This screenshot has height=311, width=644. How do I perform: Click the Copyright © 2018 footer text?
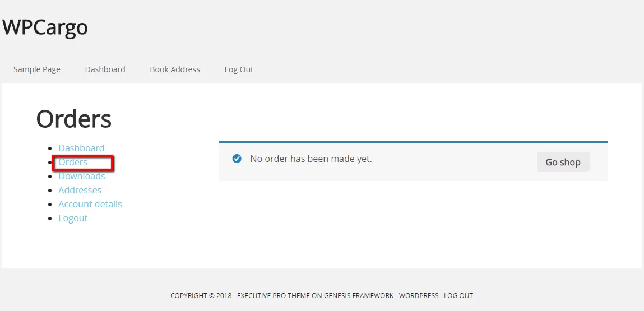click(201, 295)
